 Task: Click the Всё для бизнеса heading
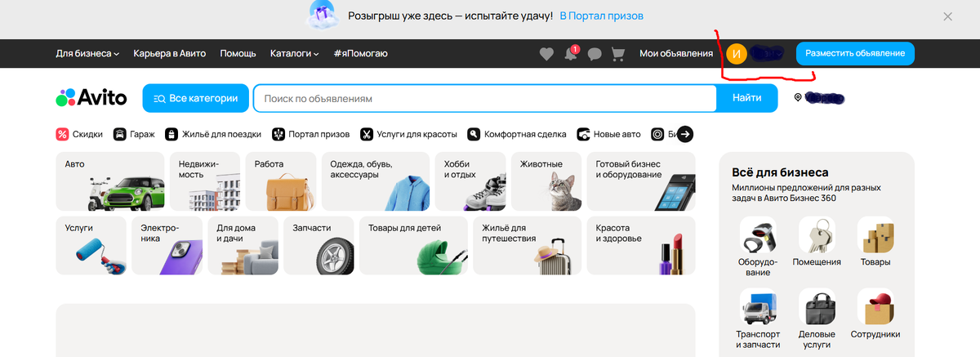781,172
